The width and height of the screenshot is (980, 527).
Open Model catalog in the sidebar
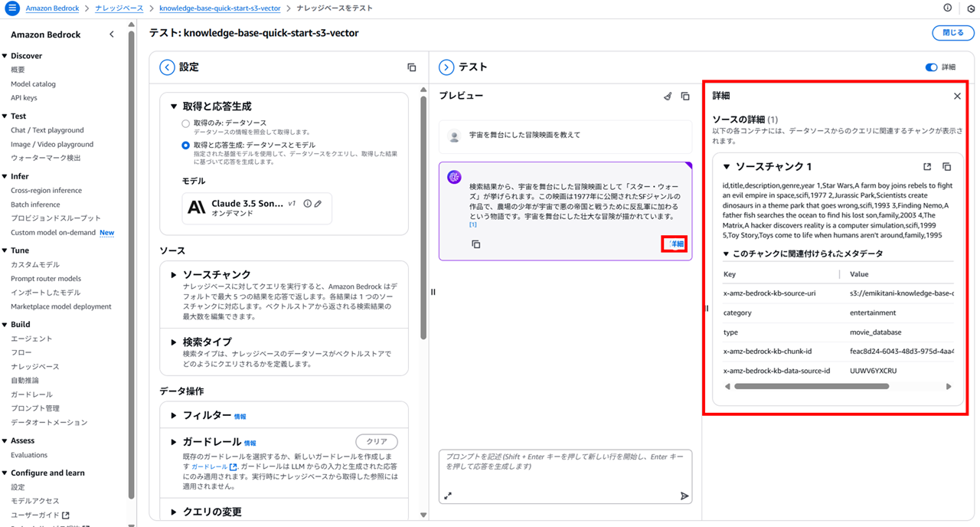point(33,84)
